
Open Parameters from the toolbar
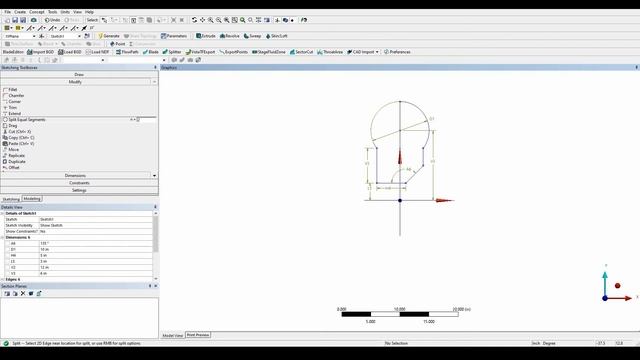point(174,36)
